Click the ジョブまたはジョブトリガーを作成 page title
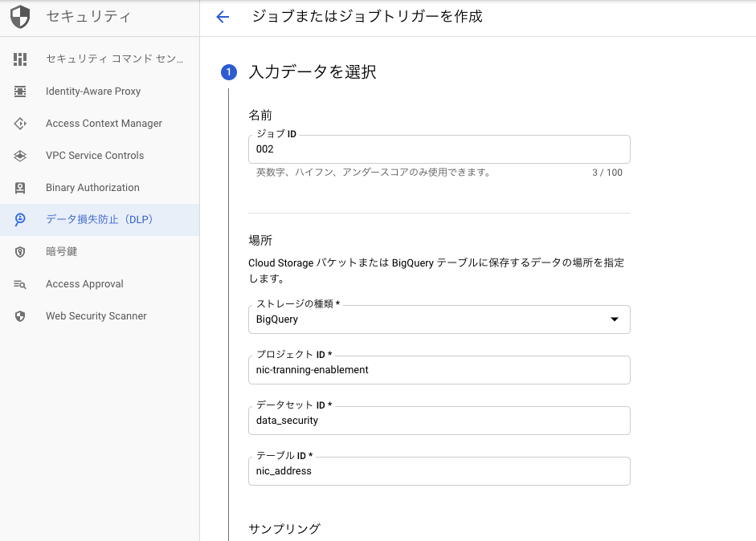756x541 pixels. pyautogui.click(x=367, y=17)
